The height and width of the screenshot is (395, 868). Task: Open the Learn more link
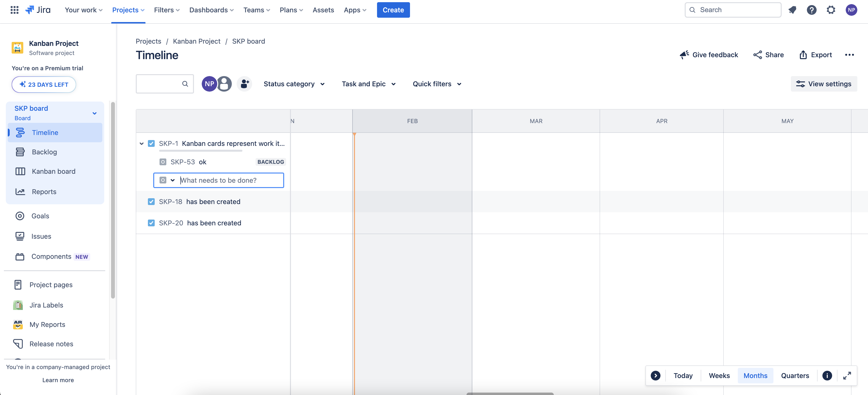[x=58, y=380]
